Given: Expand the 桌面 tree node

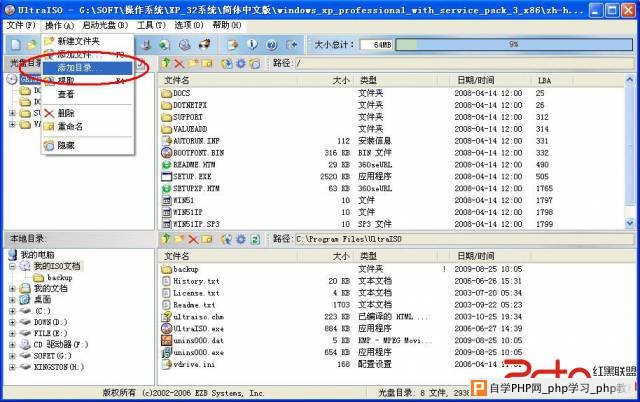Looking at the screenshot, I should pyautogui.click(x=12, y=300).
